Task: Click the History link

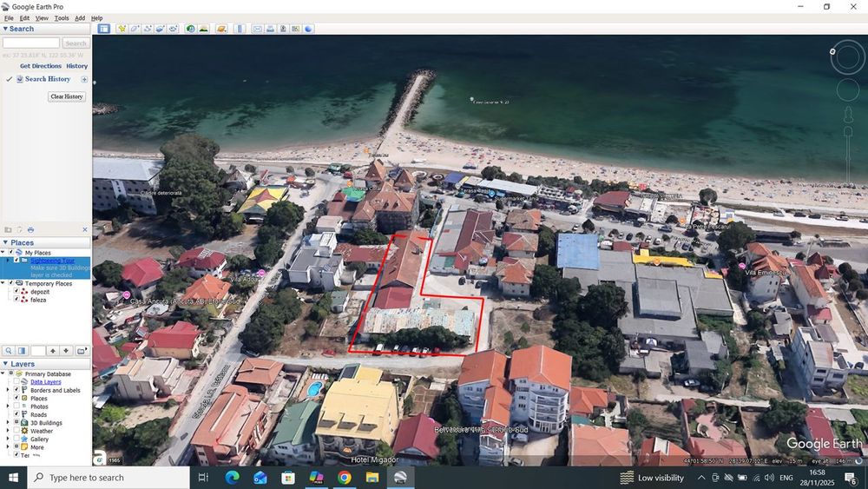Action: pos(77,66)
